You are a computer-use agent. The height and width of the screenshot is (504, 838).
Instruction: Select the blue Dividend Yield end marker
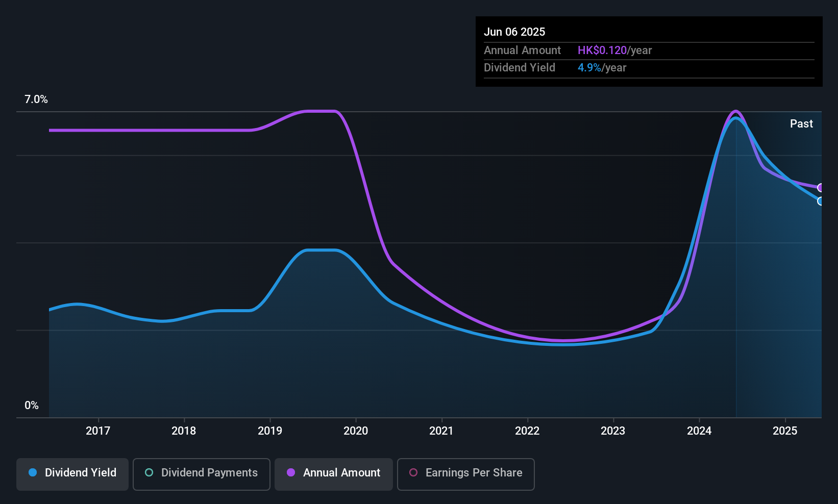[x=821, y=201]
